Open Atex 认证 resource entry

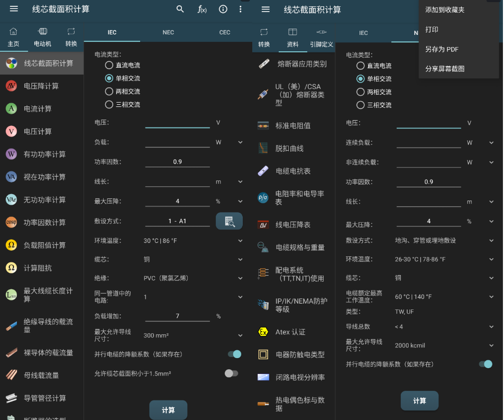click(x=290, y=332)
